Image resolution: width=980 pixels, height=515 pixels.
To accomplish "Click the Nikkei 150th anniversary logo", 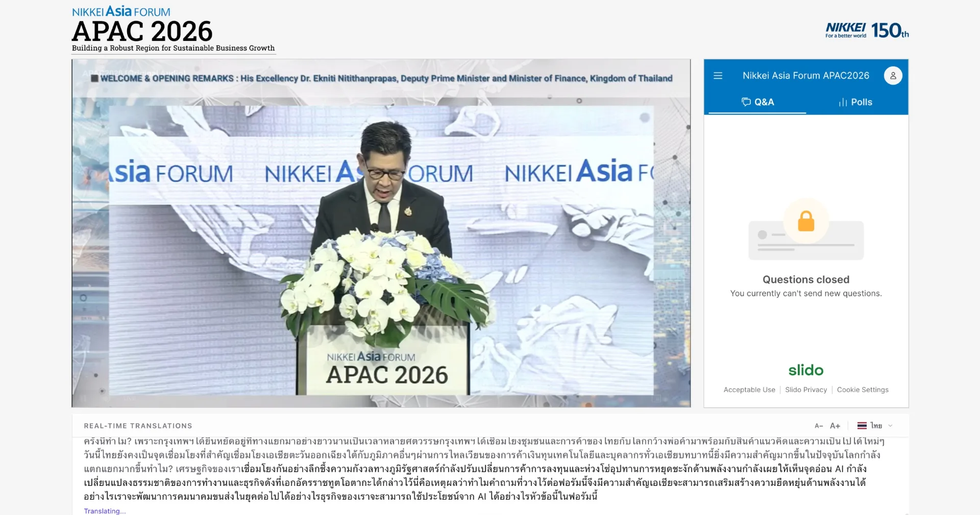I will click(867, 31).
